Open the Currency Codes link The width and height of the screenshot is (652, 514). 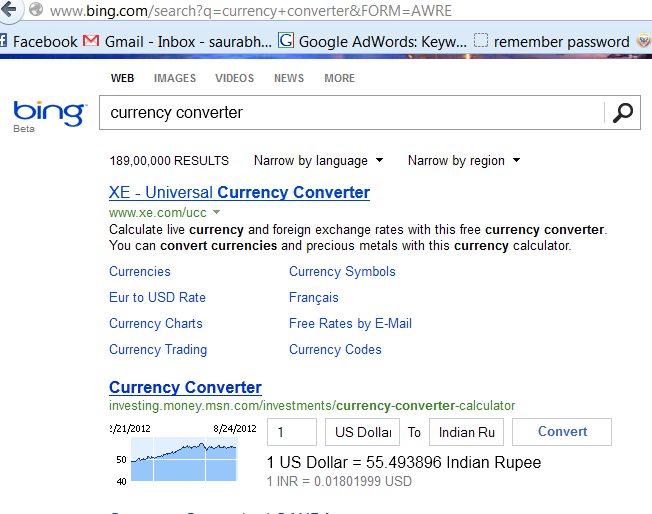(x=335, y=350)
